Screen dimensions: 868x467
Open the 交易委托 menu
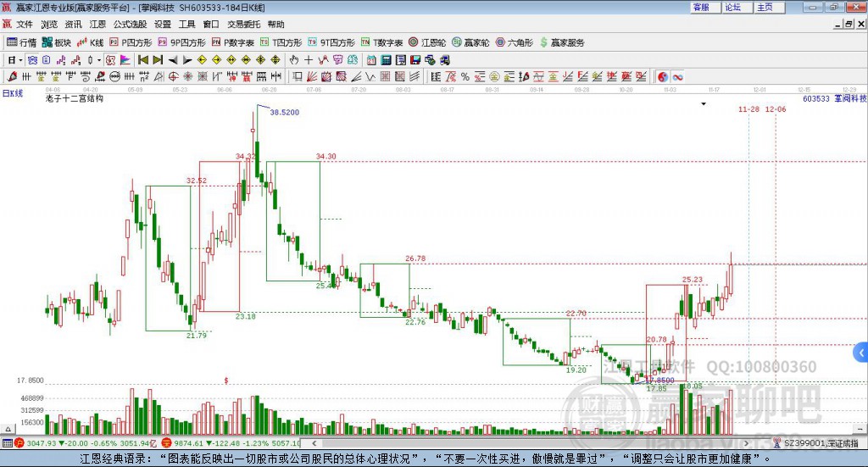243,25
